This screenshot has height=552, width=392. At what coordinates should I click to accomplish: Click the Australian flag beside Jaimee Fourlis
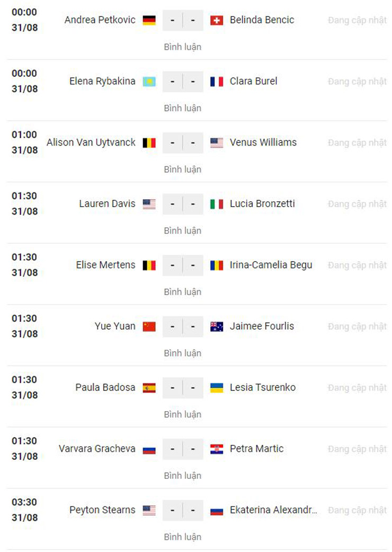tap(217, 326)
